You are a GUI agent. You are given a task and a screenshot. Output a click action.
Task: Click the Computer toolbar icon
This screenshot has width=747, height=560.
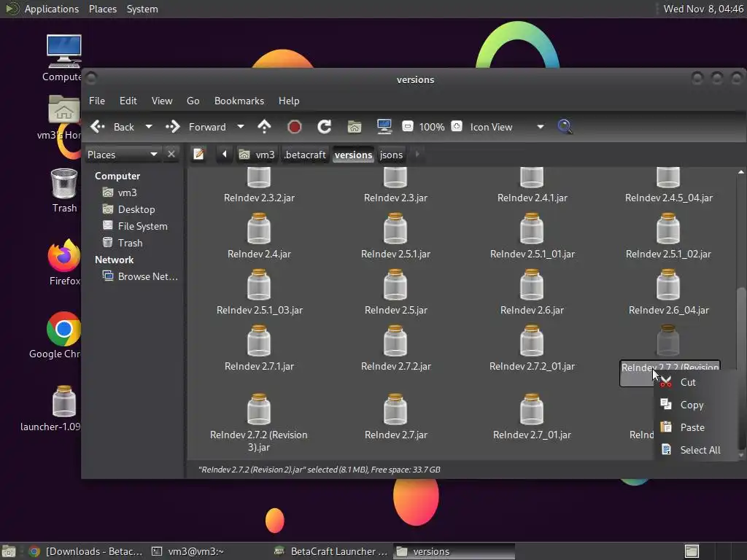click(384, 127)
